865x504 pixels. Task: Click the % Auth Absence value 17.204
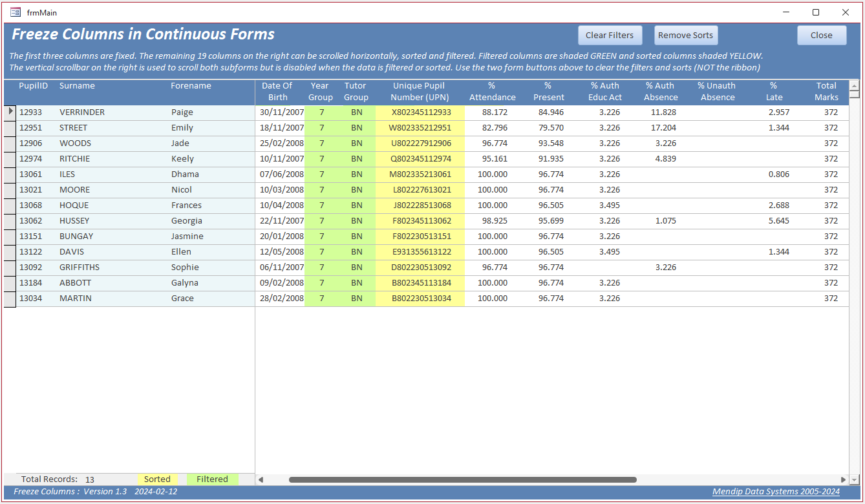[x=663, y=127]
